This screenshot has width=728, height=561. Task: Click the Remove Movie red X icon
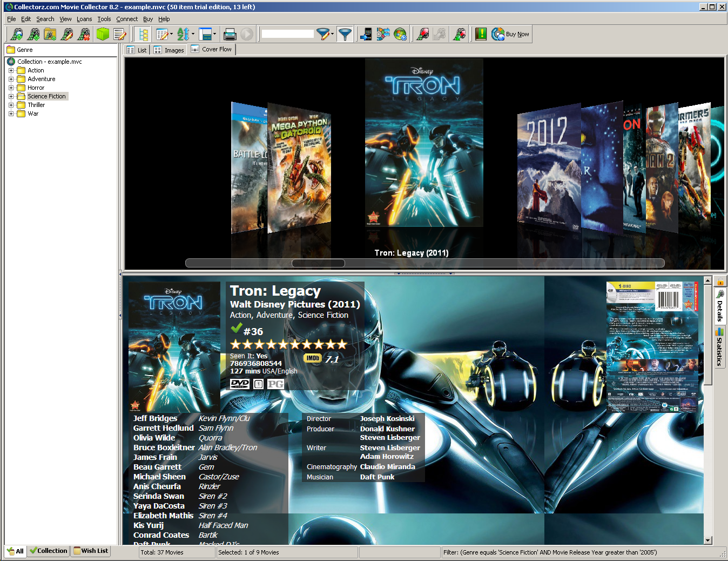pyautogui.click(x=84, y=34)
